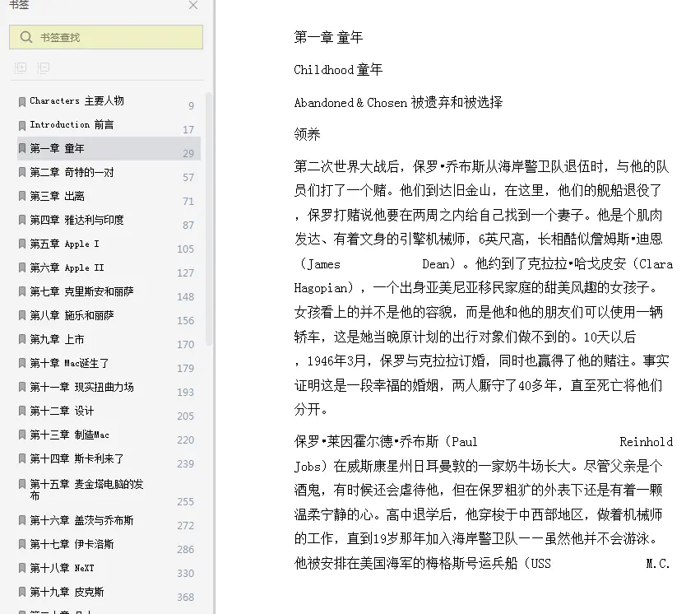The height and width of the screenshot is (614, 700).
Task: Click bookmark icon beside 第十四章 斯卡利来了
Action: click(22, 458)
